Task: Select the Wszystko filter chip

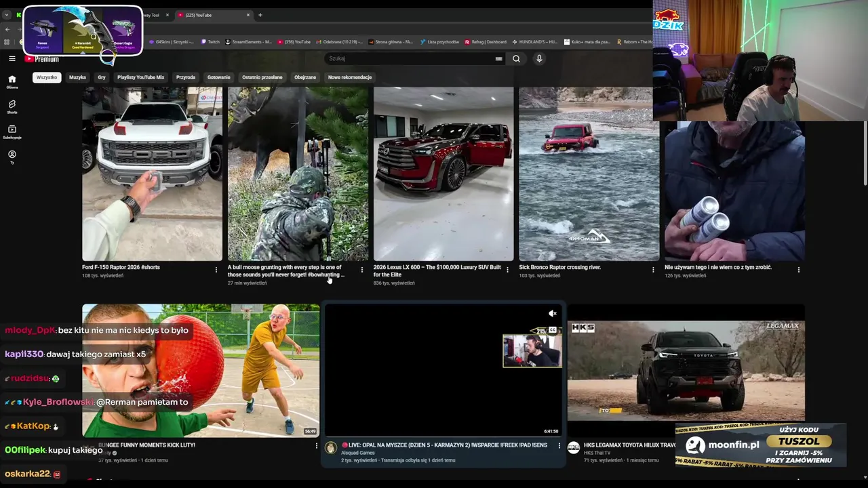Action: [47, 77]
